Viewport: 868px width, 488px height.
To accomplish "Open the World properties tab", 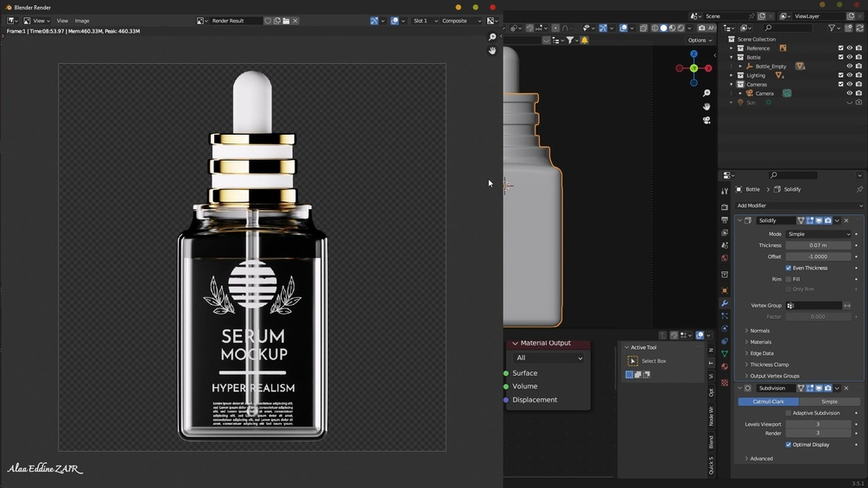I will point(725,258).
